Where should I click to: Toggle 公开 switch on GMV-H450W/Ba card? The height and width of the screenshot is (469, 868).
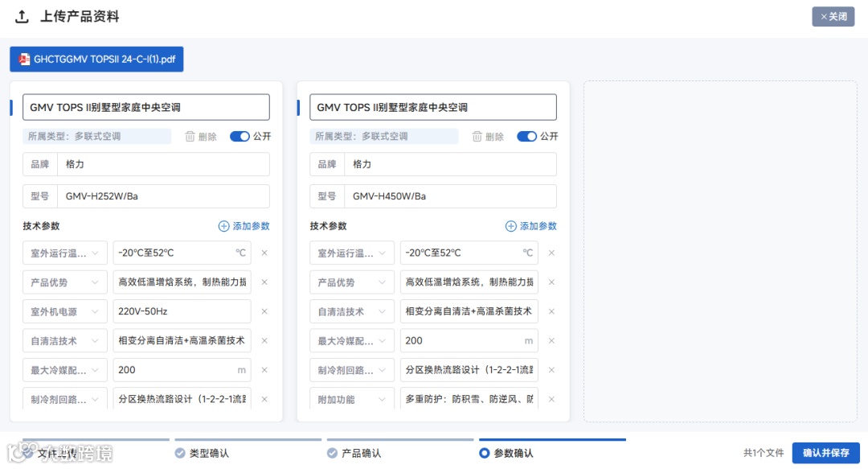[x=526, y=137]
